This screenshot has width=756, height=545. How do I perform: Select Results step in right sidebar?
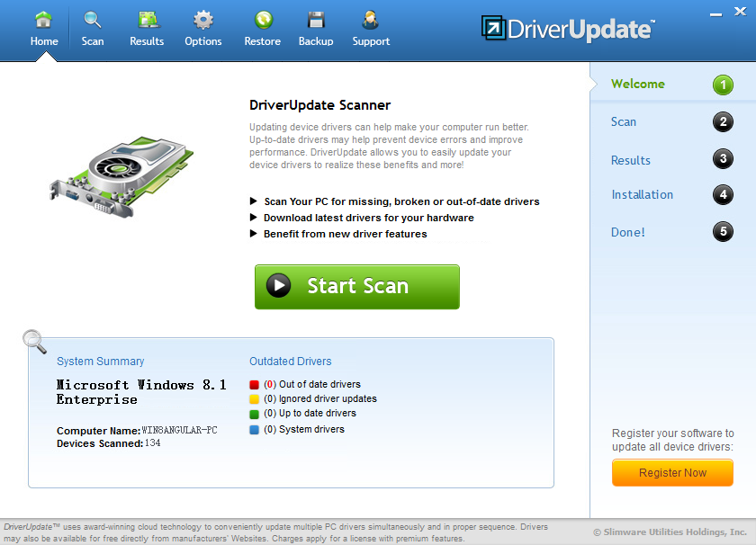click(631, 160)
